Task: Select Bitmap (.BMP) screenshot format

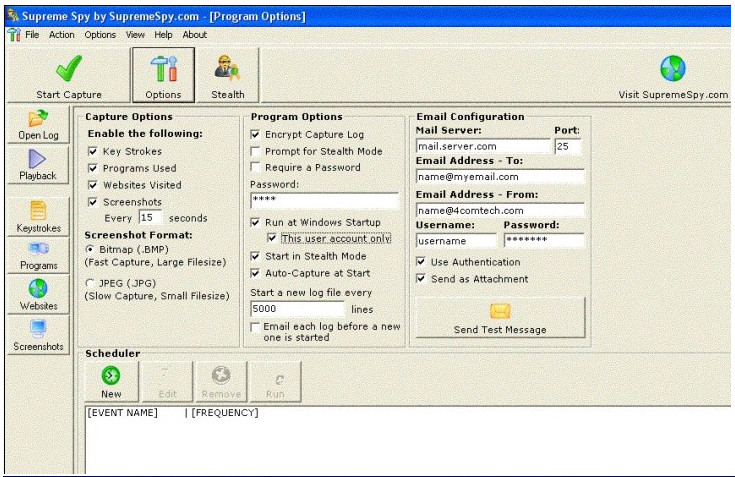Action: (90, 249)
